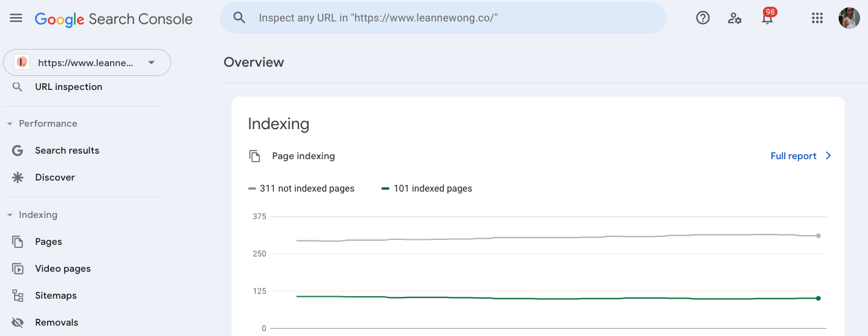This screenshot has width=868, height=336.
Task: Click the Pages copy icon in sidebar
Action: tap(18, 242)
